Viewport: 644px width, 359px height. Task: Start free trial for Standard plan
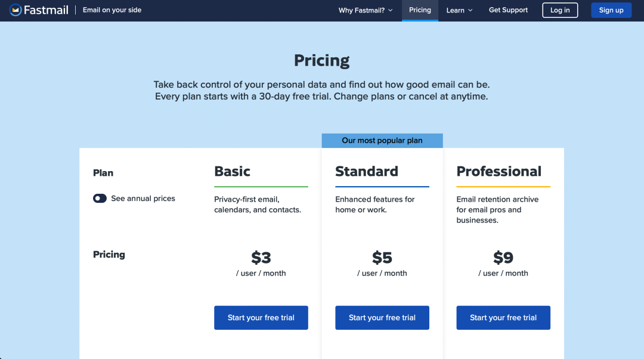382,317
